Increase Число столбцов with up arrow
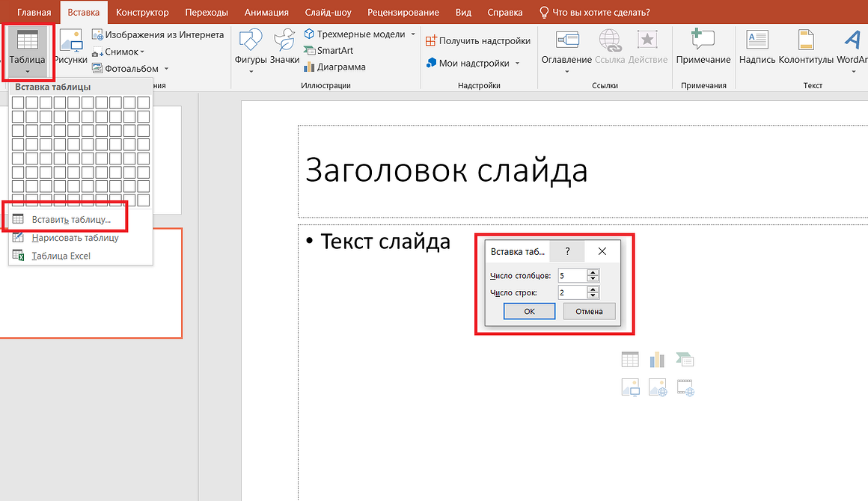The height and width of the screenshot is (501, 868). [x=593, y=273]
